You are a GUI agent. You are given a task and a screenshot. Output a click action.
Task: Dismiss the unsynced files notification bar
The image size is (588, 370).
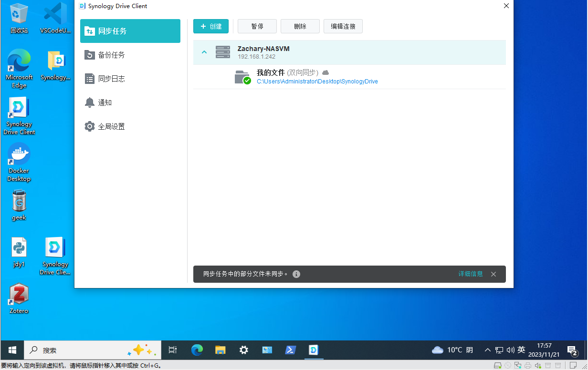[x=493, y=274]
